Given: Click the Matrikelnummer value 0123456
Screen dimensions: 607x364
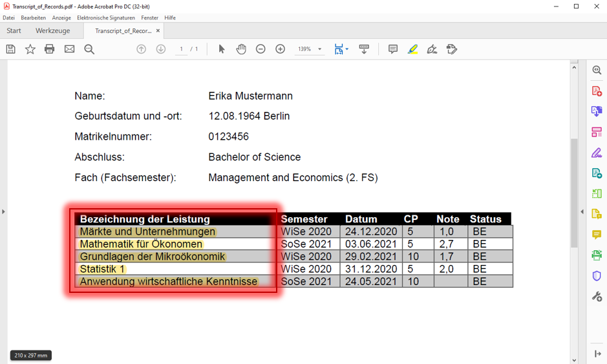Looking at the screenshot, I should [x=228, y=136].
